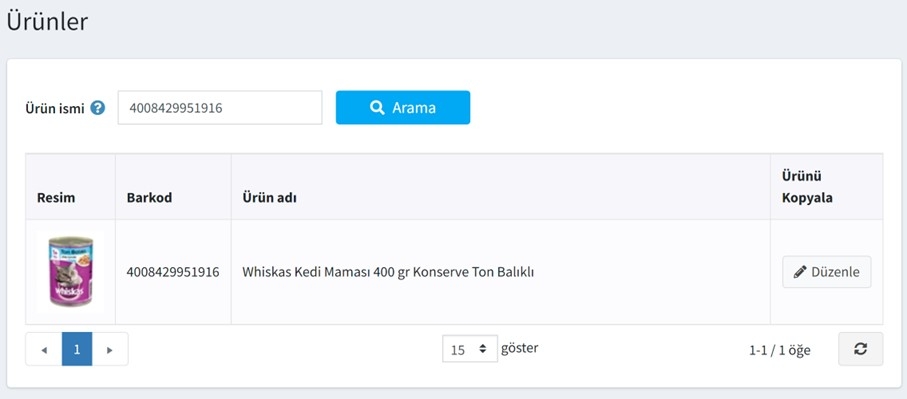The width and height of the screenshot is (907, 399).
Task: Select the barcode cell 4008429951916 in table
Action: click(173, 272)
